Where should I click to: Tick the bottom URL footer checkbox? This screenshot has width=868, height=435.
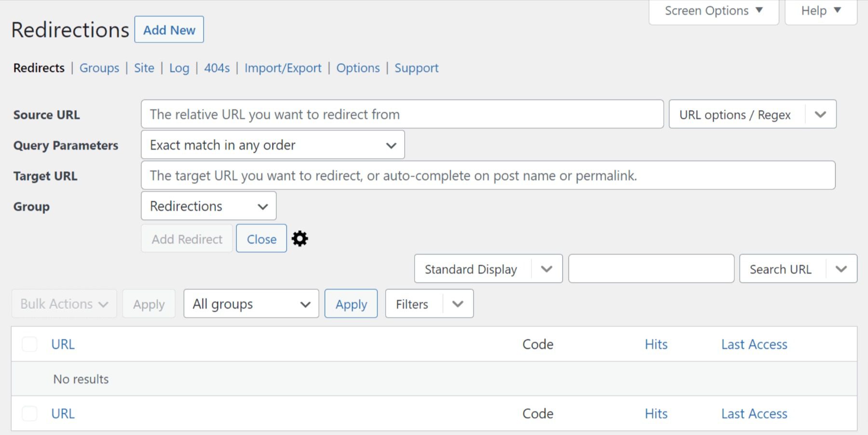pyautogui.click(x=29, y=414)
